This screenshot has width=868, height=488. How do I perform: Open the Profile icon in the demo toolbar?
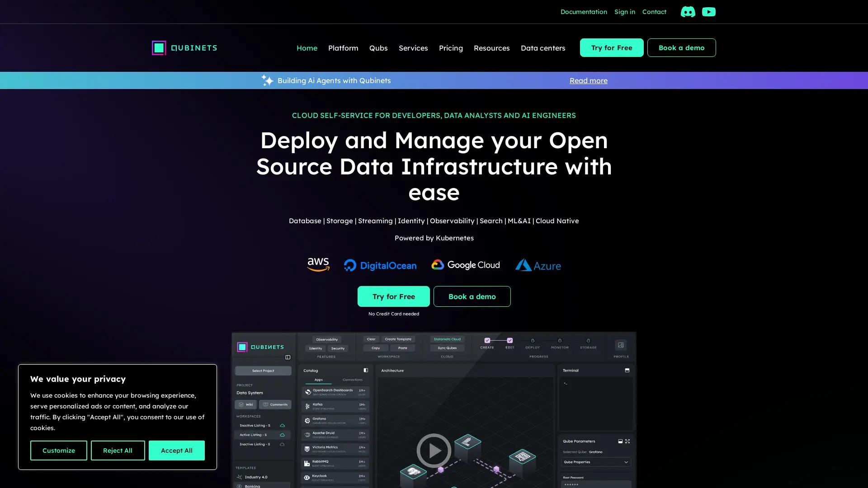pyautogui.click(x=621, y=345)
